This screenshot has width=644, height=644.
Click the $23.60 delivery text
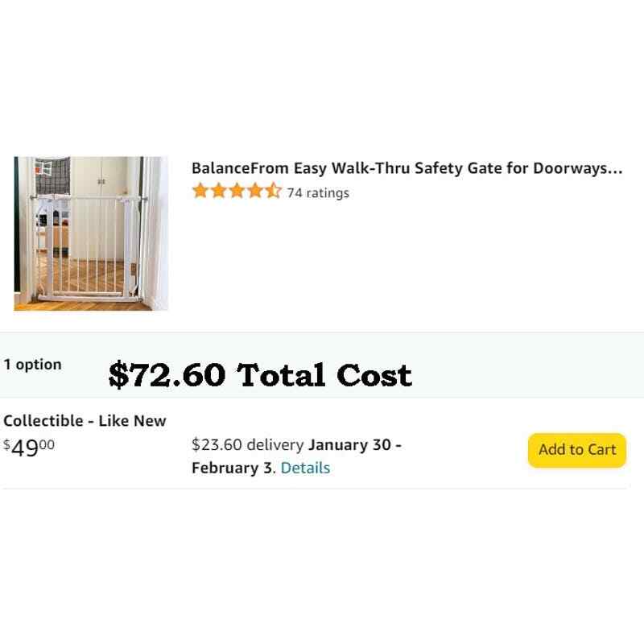248,444
